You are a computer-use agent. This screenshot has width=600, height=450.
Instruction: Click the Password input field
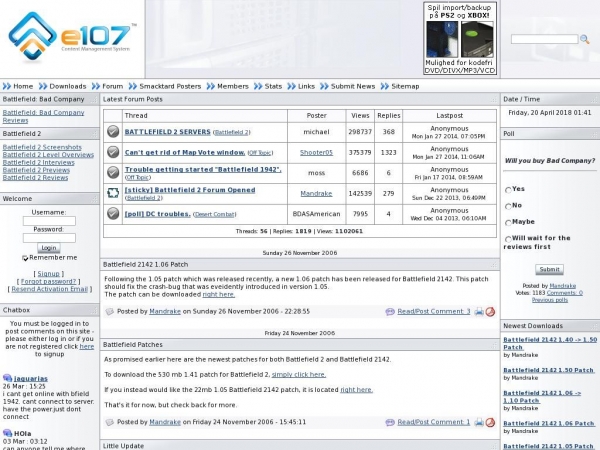pos(49,238)
